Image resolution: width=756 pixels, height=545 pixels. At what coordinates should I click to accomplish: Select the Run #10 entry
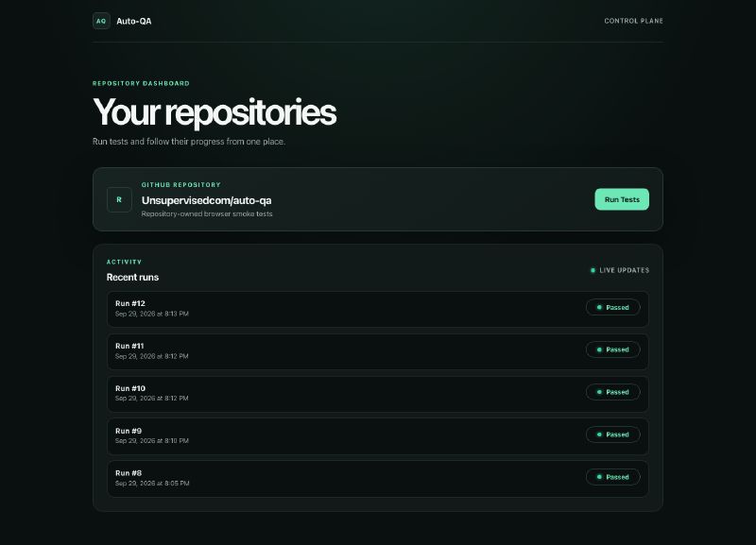coord(377,394)
